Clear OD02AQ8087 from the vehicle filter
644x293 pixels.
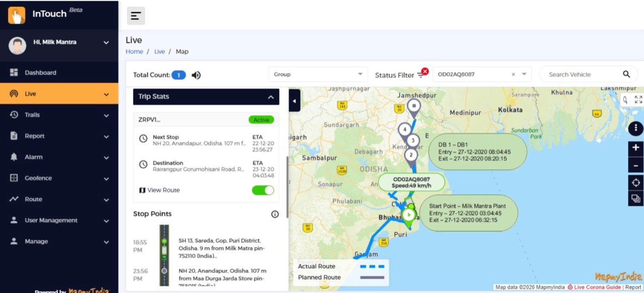coord(513,74)
